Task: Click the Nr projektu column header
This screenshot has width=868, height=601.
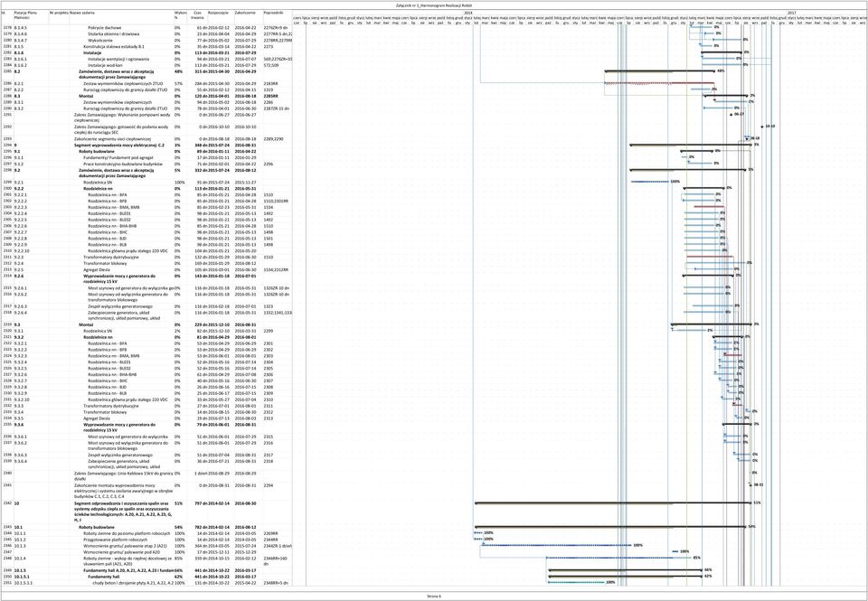Action: tap(58, 12)
